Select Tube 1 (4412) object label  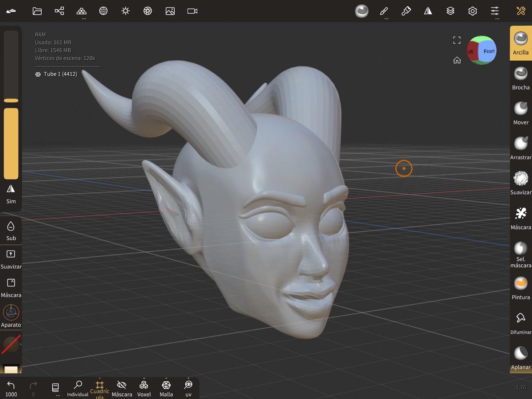(56, 74)
